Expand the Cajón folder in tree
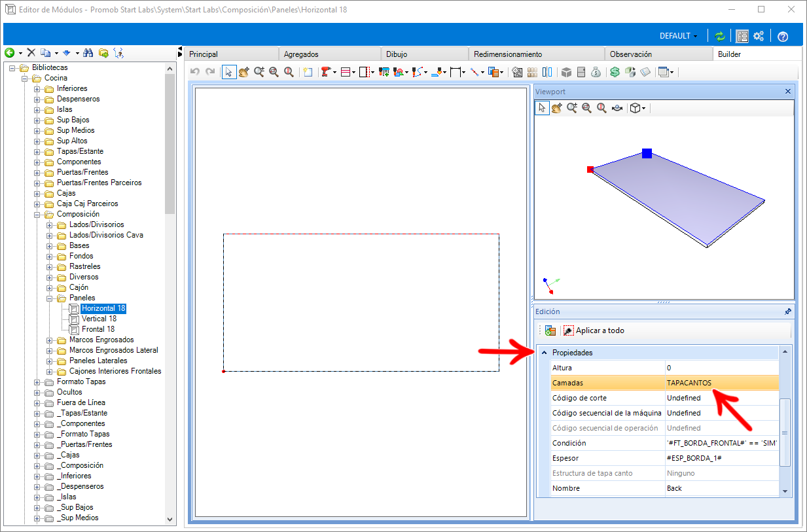Screen dimensions: 807x532 coord(50,287)
